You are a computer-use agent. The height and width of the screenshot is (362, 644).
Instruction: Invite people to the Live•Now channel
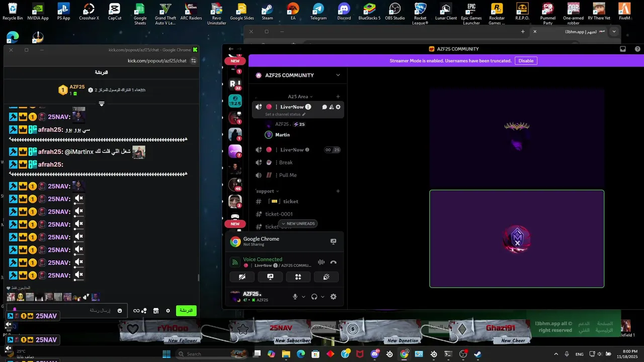point(331,107)
